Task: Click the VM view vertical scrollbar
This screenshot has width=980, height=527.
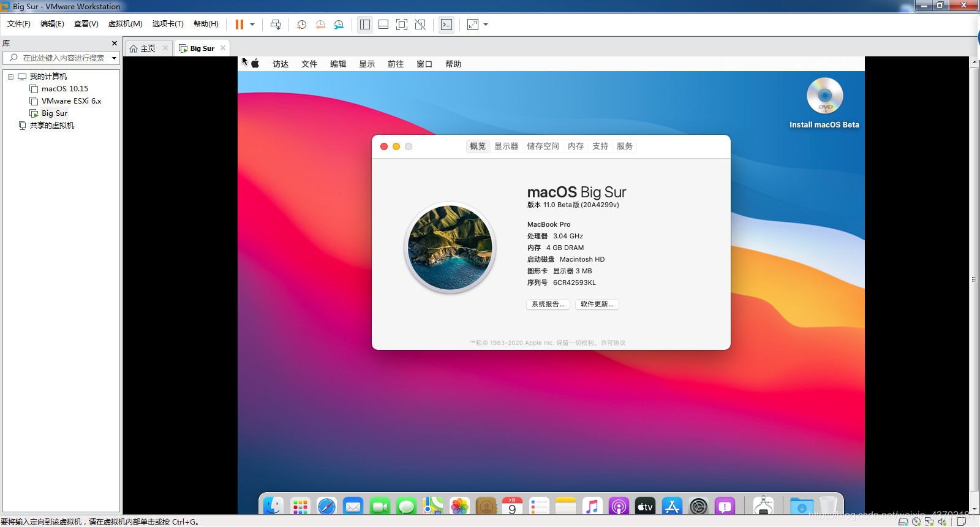Action: coord(974,279)
